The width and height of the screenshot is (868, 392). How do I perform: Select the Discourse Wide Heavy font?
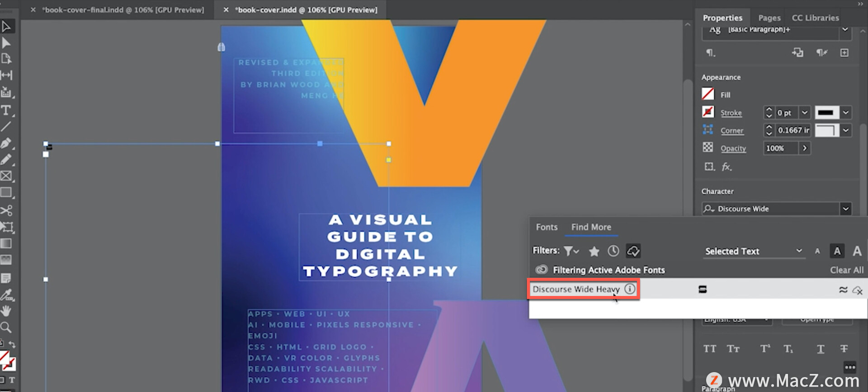[x=576, y=289]
